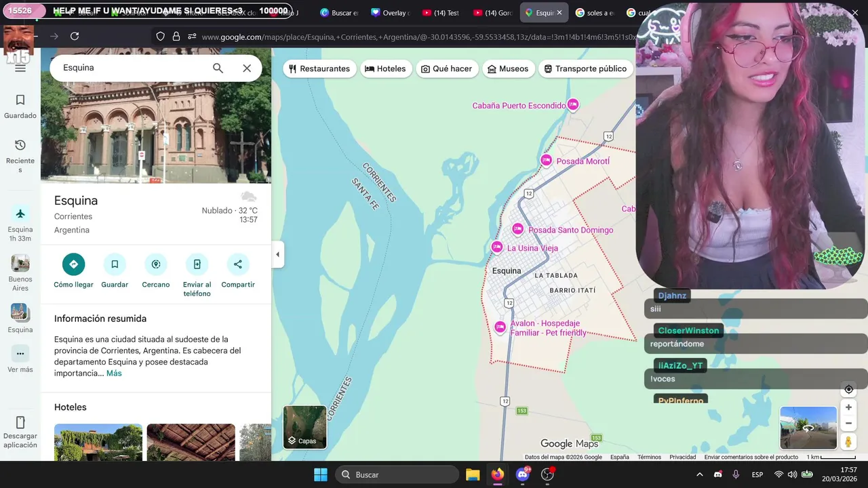Open File Explorer from taskbar
Viewport: 868px width, 488px height.
tap(473, 474)
